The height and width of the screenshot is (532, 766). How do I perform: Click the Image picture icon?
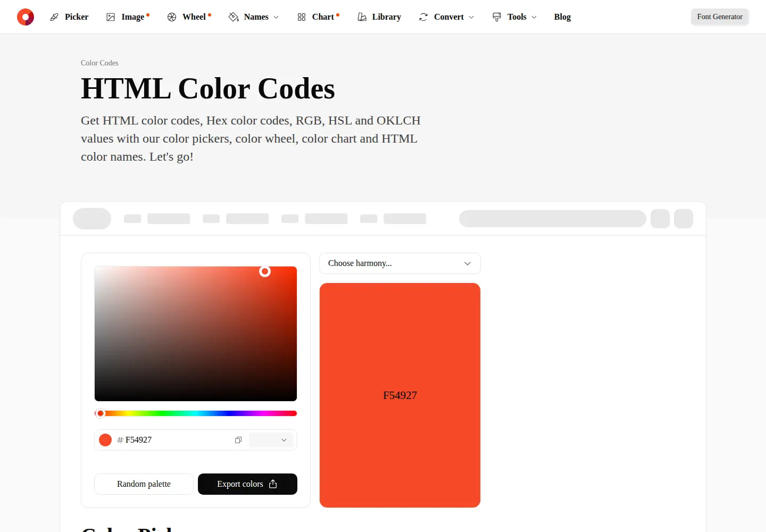pyautogui.click(x=111, y=17)
